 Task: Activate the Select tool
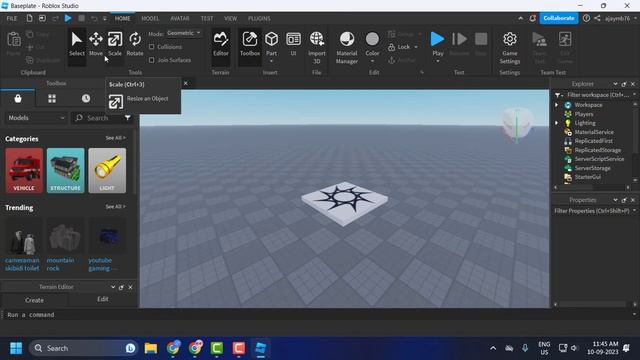pos(76,44)
